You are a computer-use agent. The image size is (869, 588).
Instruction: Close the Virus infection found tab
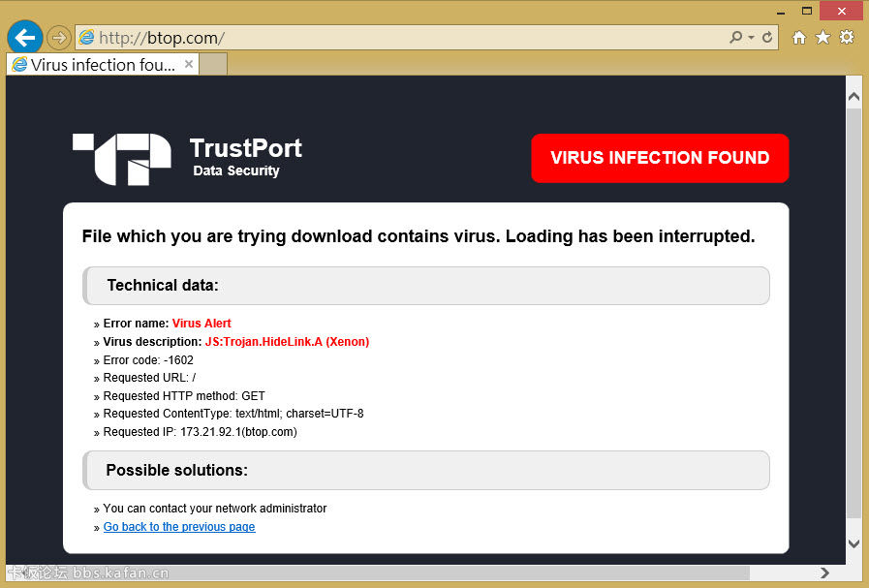point(189,65)
